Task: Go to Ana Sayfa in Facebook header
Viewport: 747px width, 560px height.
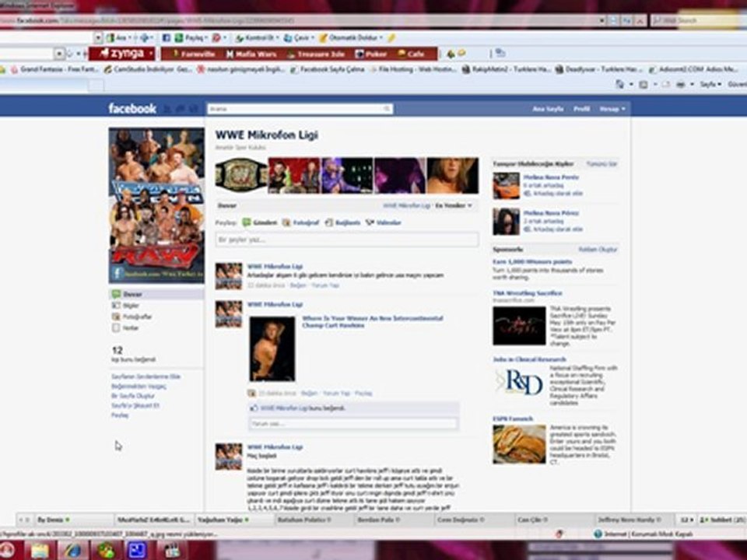Action: point(548,109)
